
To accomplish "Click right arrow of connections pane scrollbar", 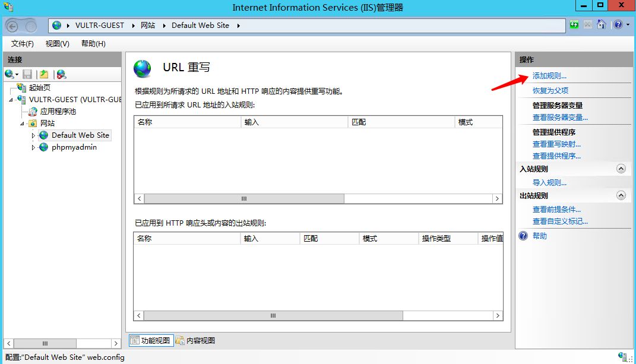I will point(116,343).
